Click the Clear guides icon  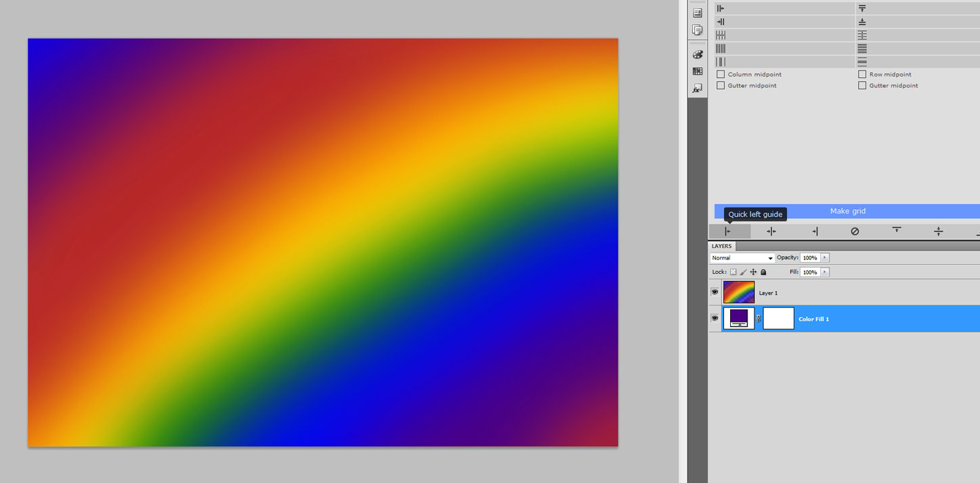(855, 231)
